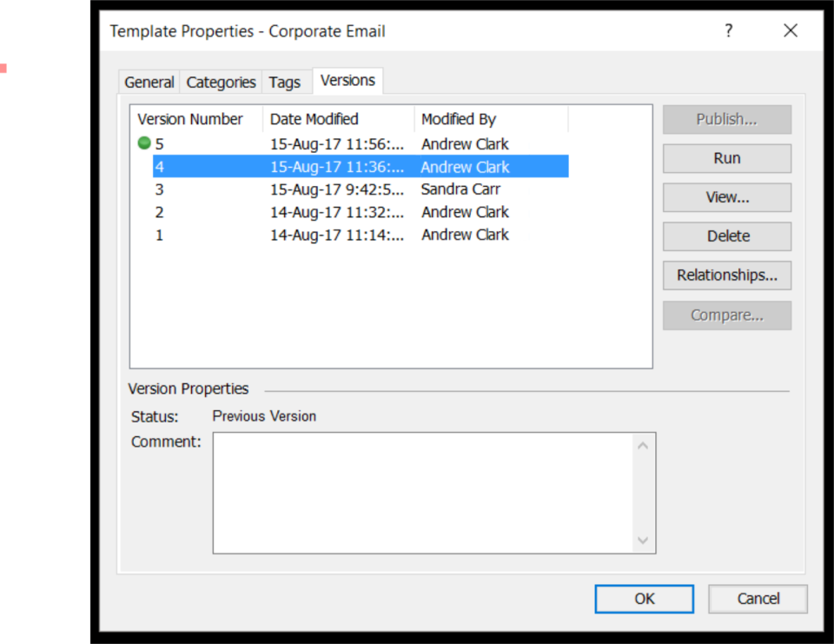The image size is (834, 644).
Task: Open the Tags tab
Action: [x=284, y=81]
